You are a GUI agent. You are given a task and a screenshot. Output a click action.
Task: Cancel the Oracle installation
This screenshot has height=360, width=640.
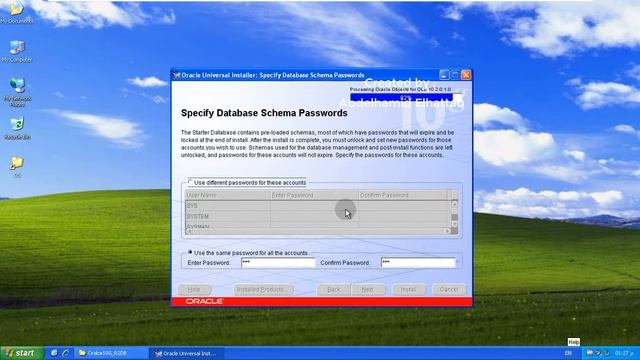pyautogui.click(x=449, y=289)
